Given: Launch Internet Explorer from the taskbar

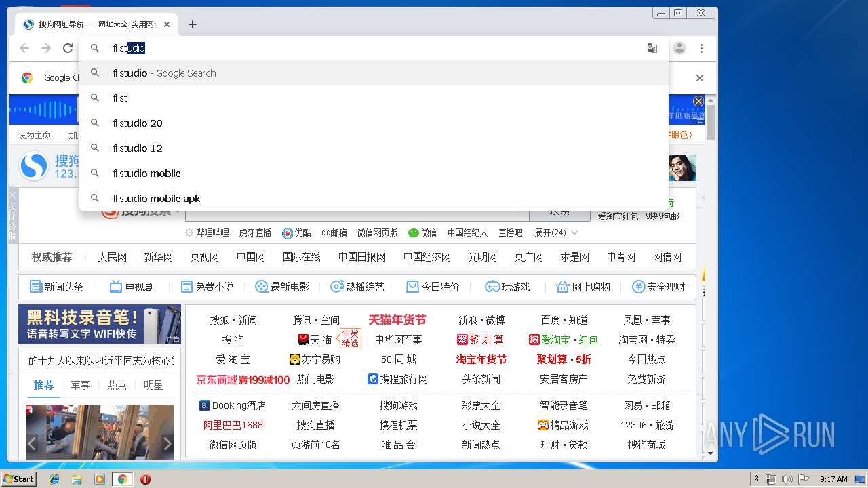Looking at the screenshot, I should coord(54,479).
